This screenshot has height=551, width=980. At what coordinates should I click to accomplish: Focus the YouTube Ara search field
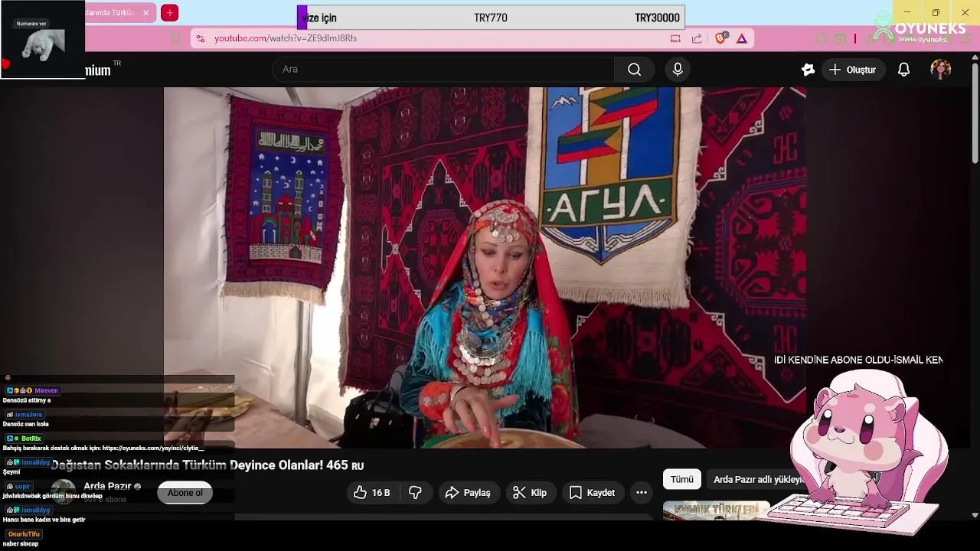[x=444, y=70]
